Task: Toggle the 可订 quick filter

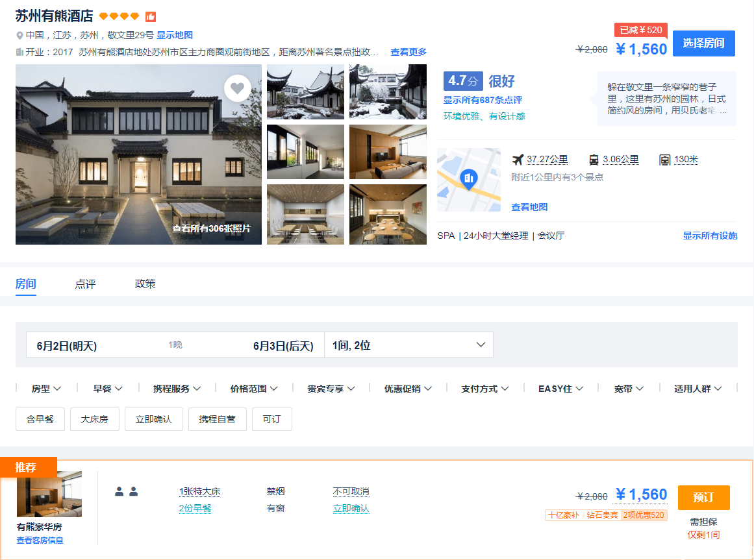Action: click(x=271, y=419)
